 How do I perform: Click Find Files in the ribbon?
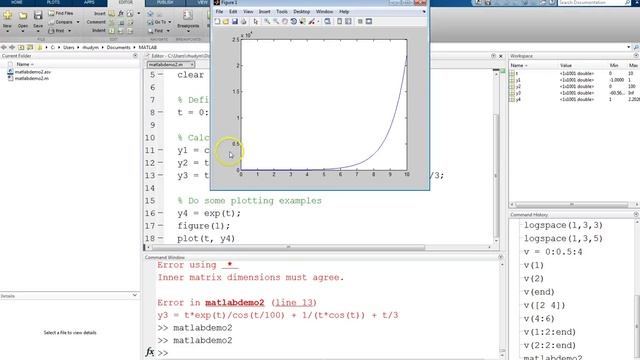pyautogui.click(x=60, y=13)
